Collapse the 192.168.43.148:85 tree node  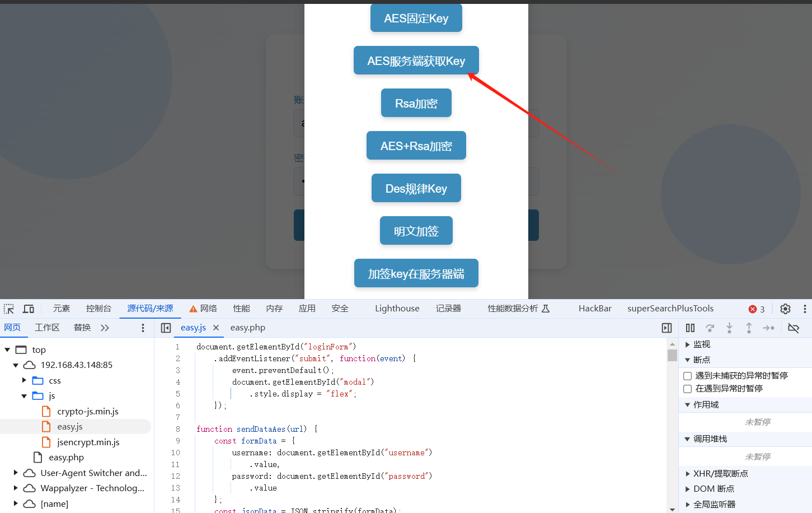click(x=16, y=365)
